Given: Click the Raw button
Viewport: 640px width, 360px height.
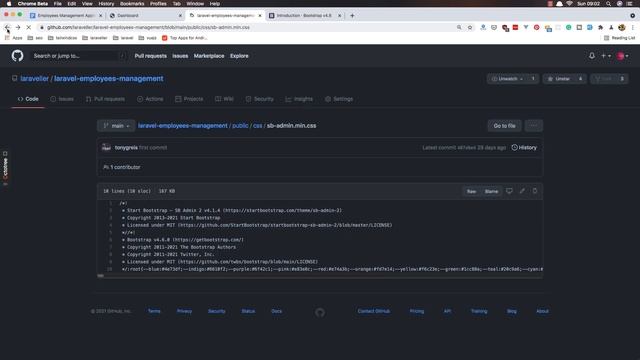Looking at the screenshot, I should pos(471,191).
